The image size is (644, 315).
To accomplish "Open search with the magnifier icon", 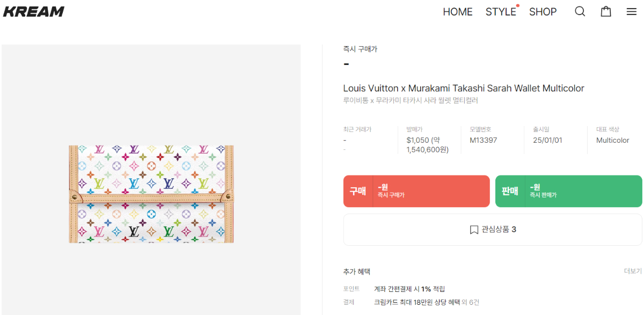I will pyautogui.click(x=580, y=12).
